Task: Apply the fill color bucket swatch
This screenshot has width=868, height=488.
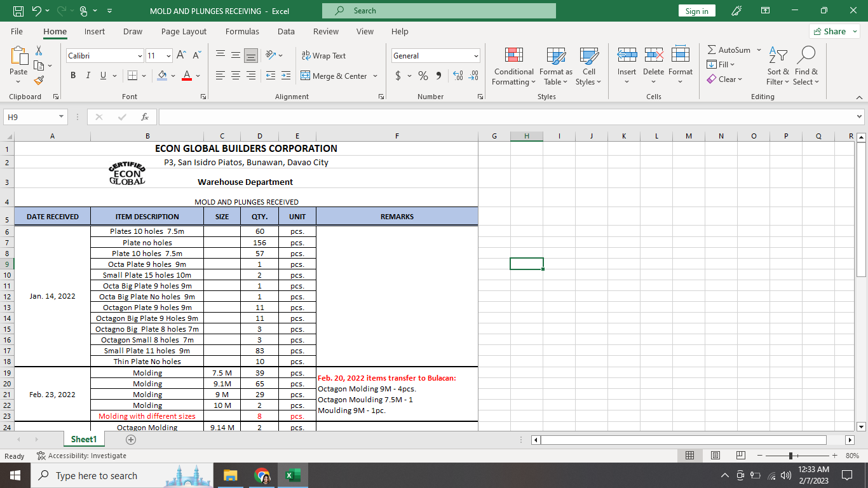Action: click(x=162, y=76)
